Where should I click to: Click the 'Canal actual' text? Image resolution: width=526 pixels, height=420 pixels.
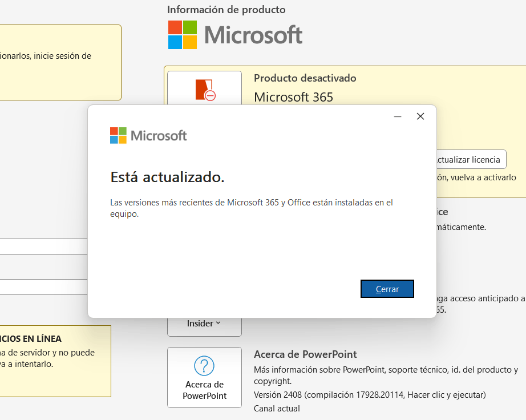tap(277, 409)
